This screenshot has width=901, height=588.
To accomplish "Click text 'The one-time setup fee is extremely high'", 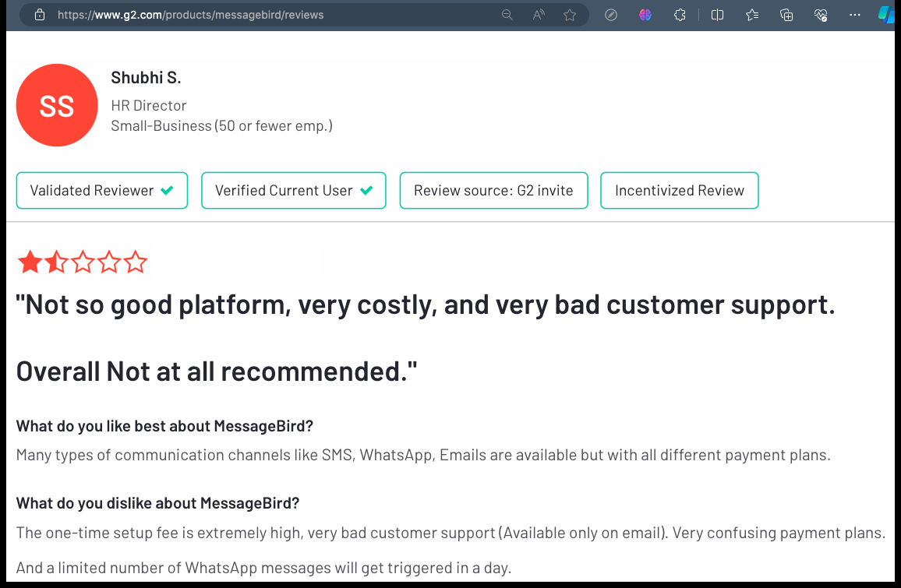I will pyautogui.click(x=158, y=533).
